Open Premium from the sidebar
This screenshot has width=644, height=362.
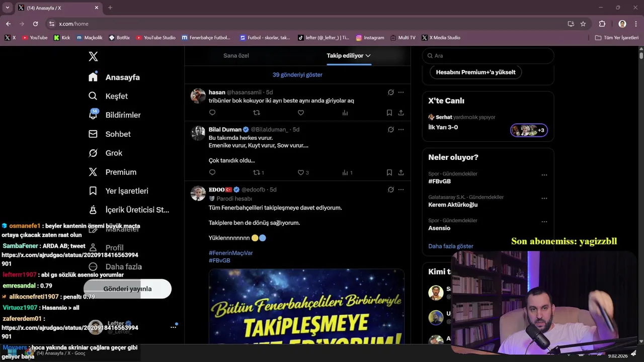(112, 172)
